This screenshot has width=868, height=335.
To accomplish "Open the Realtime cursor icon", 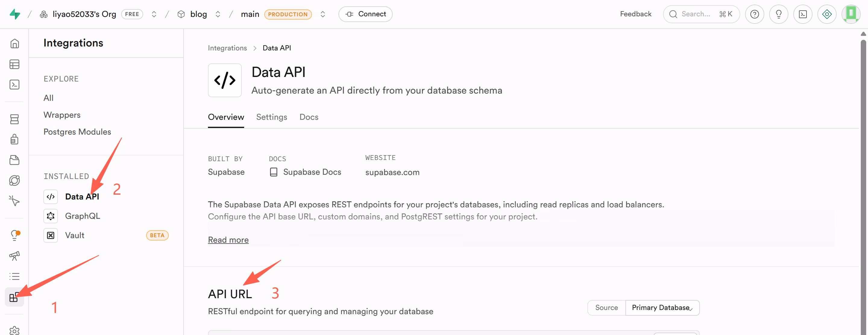I will tap(14, 201).
